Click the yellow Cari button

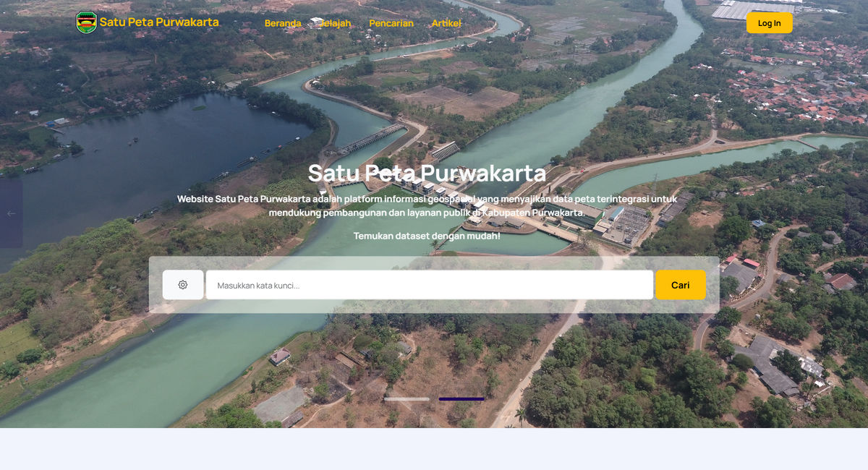[681, 285]
